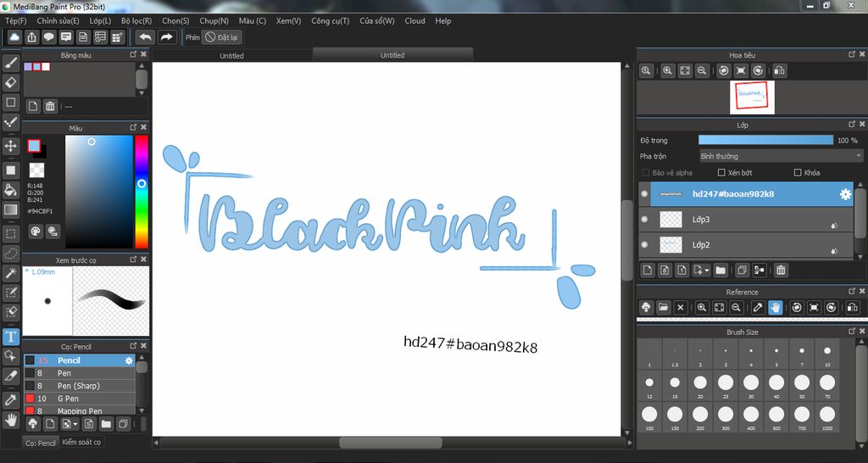Select the Pen (Sharp) brush
868x463 pixels.
(79, 386)
